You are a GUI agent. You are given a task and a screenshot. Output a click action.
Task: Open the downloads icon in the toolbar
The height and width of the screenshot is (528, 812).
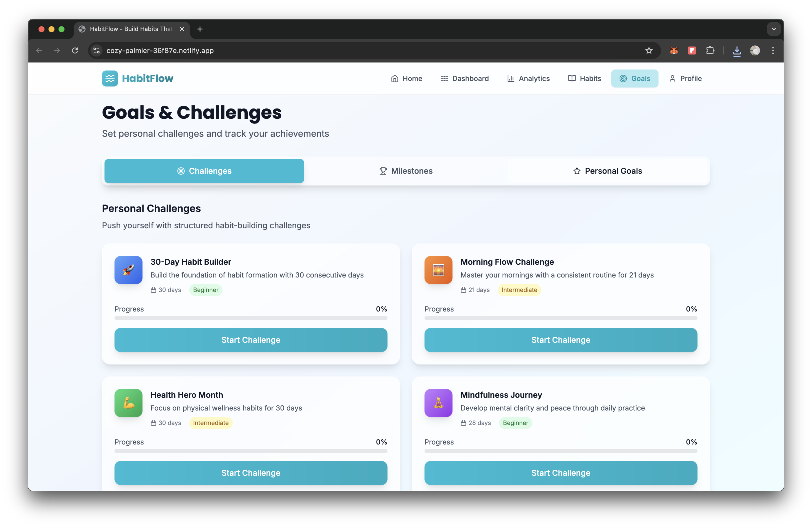coord(736,50)
